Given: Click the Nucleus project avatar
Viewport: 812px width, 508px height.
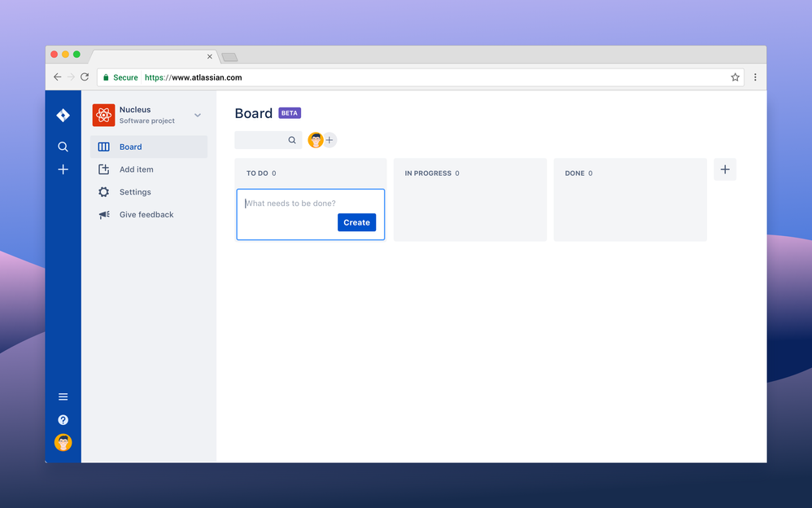Looking at the screenshot, I should [x=103, y=115].
